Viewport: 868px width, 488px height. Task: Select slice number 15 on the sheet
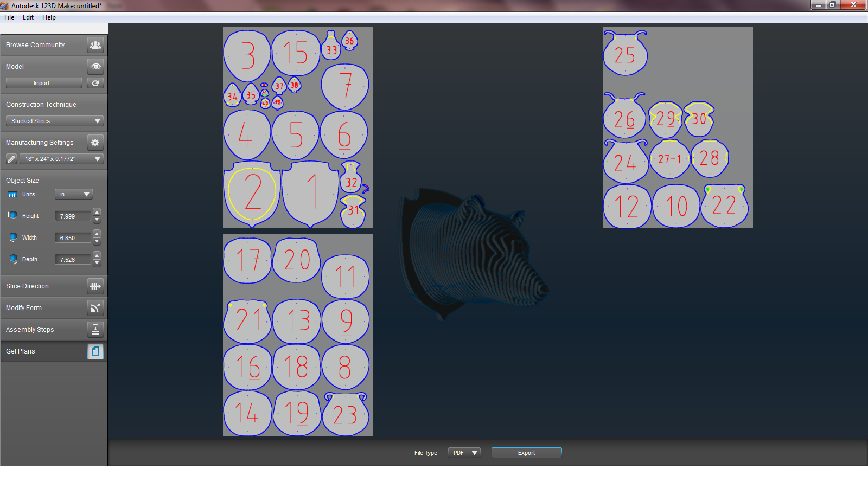tap(296, 53)
